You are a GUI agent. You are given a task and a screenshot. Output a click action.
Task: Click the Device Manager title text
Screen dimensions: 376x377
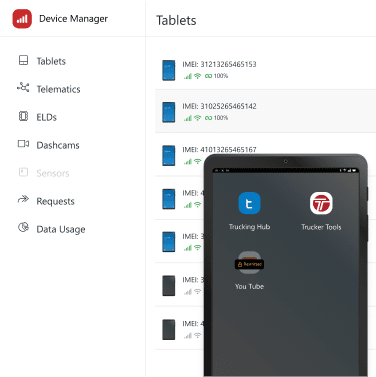[x=73, y=19]
